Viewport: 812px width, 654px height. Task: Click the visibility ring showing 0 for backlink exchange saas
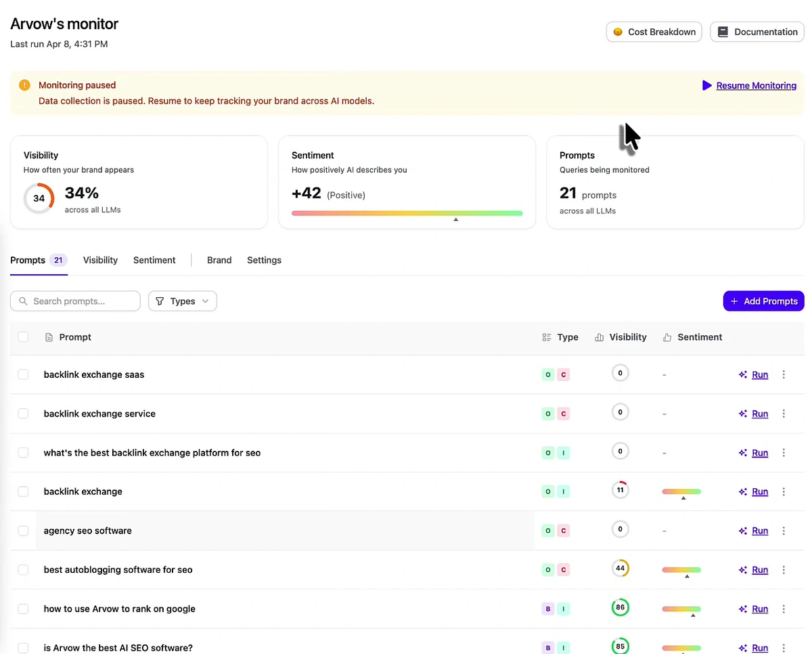620,373
